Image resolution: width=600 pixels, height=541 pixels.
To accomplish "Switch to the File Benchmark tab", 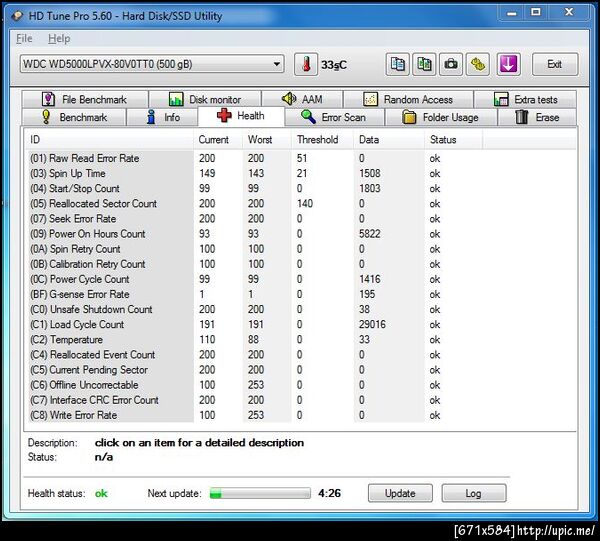I will (x=85, y=99).
